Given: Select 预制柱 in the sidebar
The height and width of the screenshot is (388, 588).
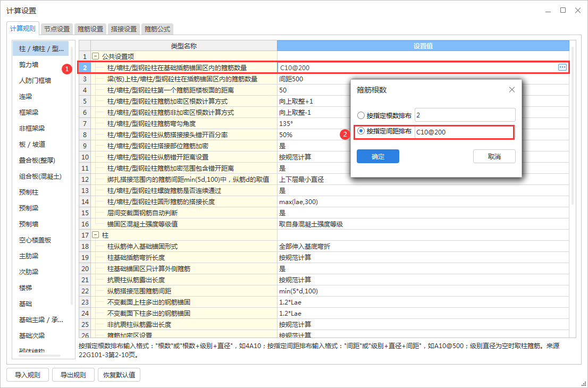Looking at the screenshot, I should [29, 192].
